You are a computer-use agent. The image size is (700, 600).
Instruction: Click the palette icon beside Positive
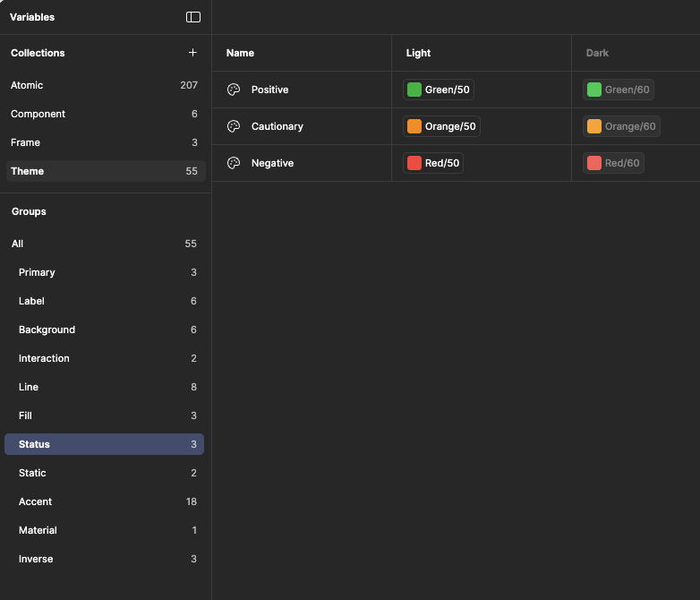pos(234,90)
